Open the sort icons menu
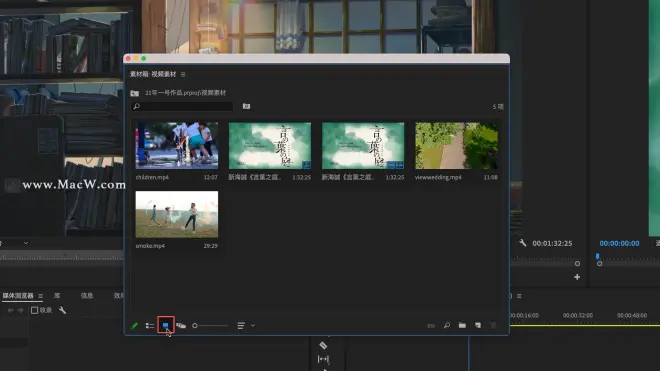 coord(241,326)
